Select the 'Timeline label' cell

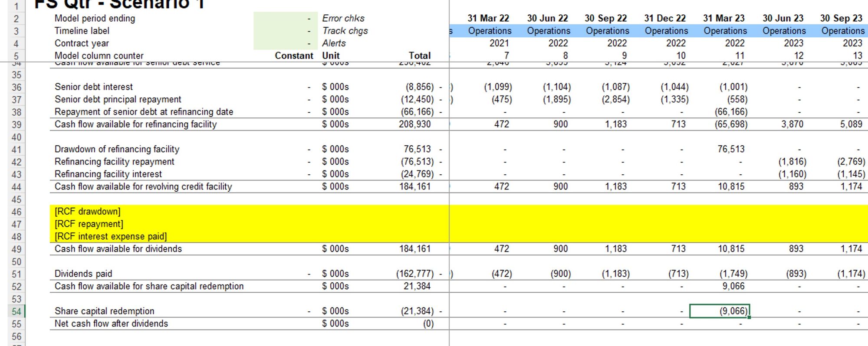click(82, 31)
